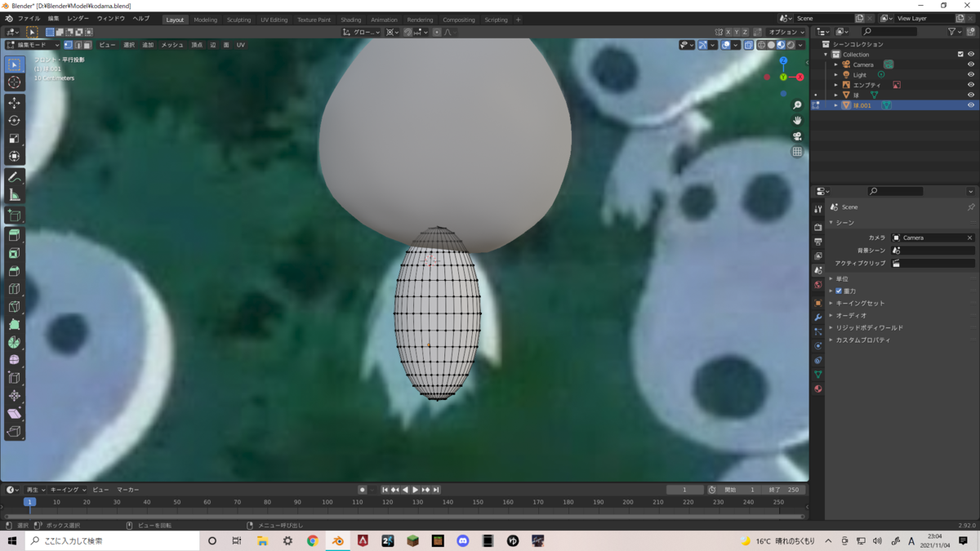Click the viewport zoom magnifier gizmo
This screenshot has height=551, width=980.
tap(797, 105)
